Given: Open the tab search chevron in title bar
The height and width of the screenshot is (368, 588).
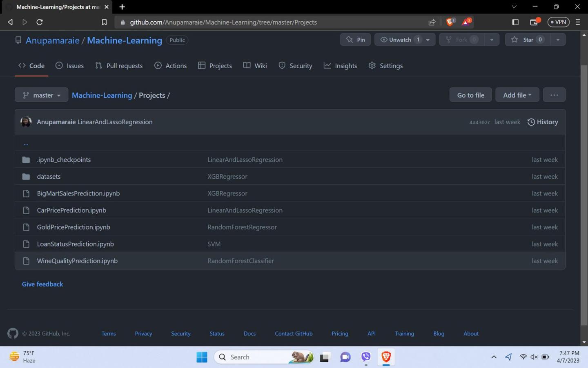Looking at the screenshot, I should point(514,7).
